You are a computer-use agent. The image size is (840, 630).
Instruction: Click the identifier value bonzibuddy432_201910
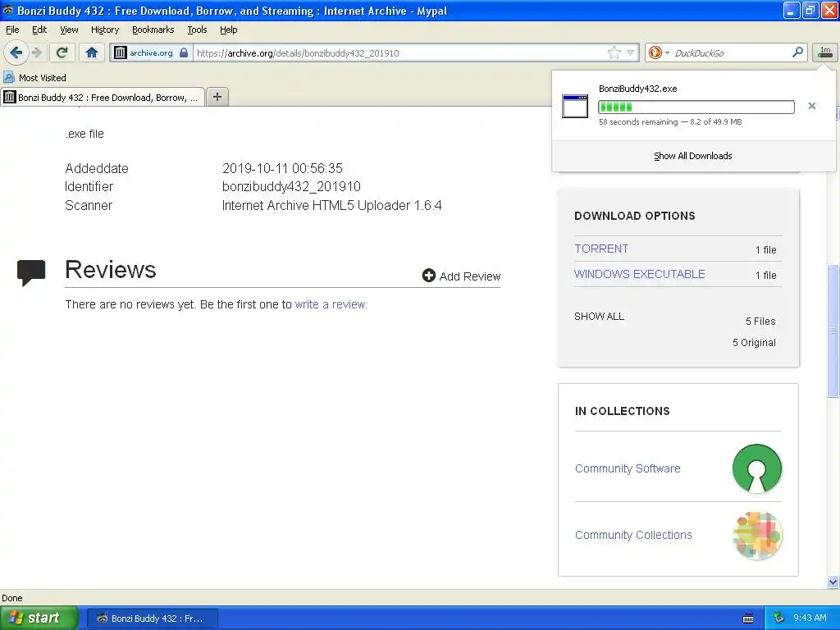pyautogui.click(x=291, y=186)
